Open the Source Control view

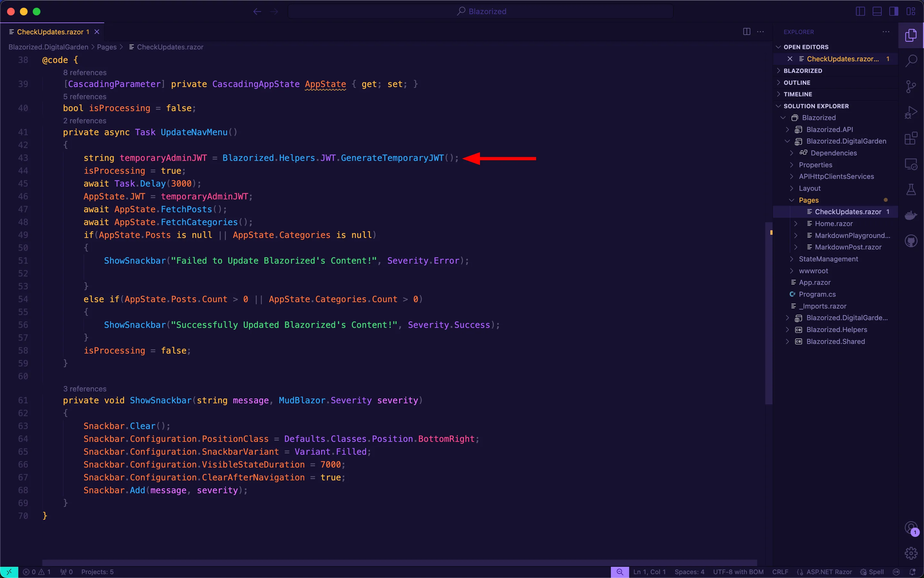911,86
